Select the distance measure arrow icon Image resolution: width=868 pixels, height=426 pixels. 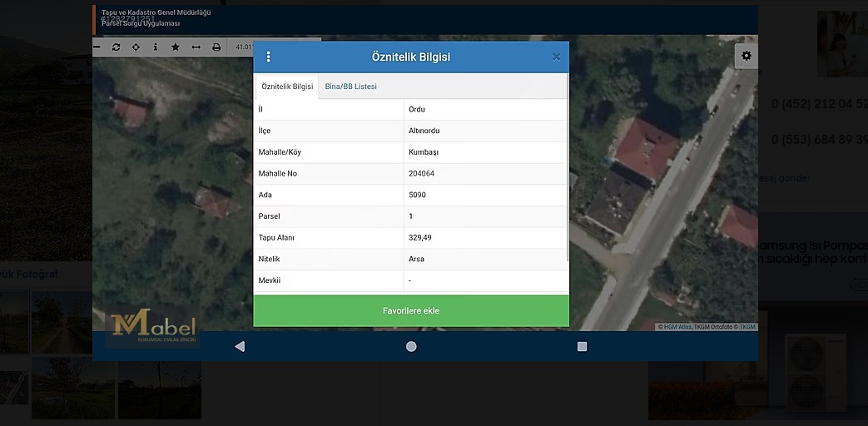[196, 47]
